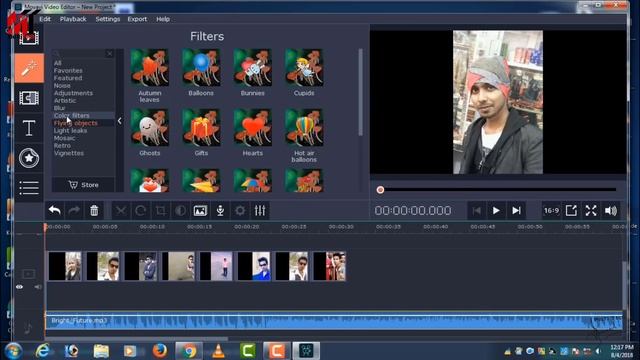Collapse the filter categories panel arrow
Image resolution: width=640 pixels, height=360 pixels.
pos(120,121)
